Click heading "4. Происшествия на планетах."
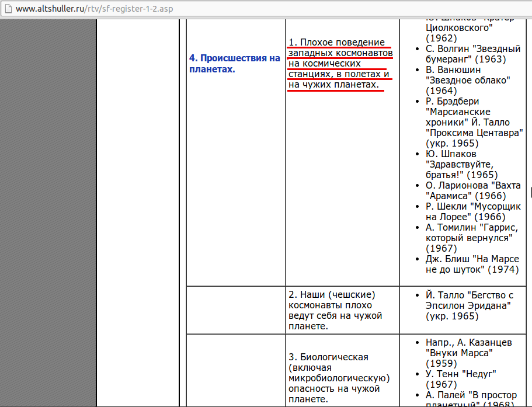Screen dimensions: 532x407 click(x=235, y=64)
